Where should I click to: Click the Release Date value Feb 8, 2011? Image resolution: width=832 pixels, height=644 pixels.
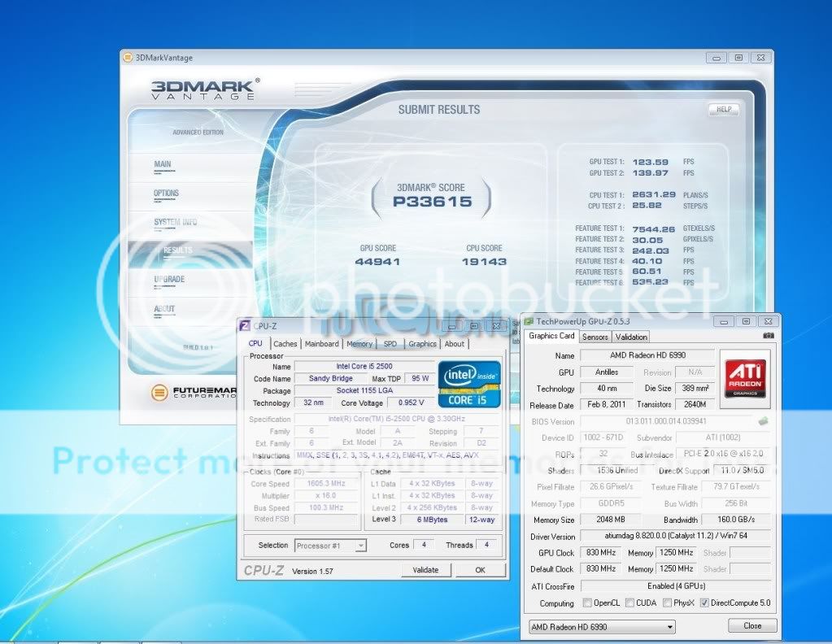(607, 404)
